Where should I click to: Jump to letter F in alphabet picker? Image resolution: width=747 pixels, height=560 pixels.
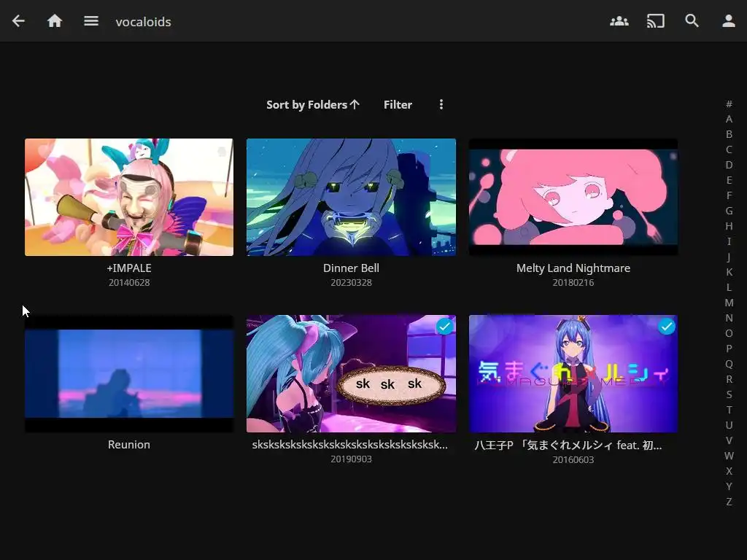tap(729, 195)
